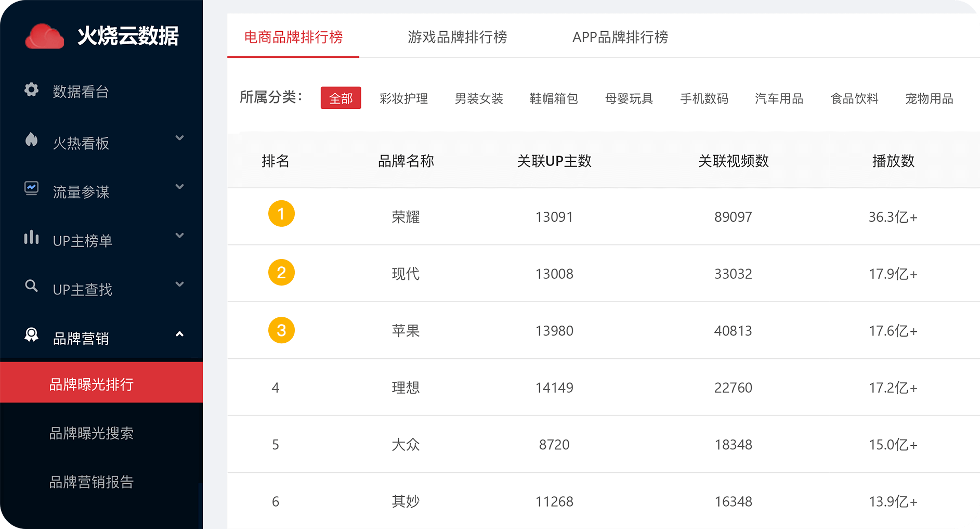Expand the 流量参谋 chevron arrow
This screenshot has width=980, height=529.
[x=179, y=187]
